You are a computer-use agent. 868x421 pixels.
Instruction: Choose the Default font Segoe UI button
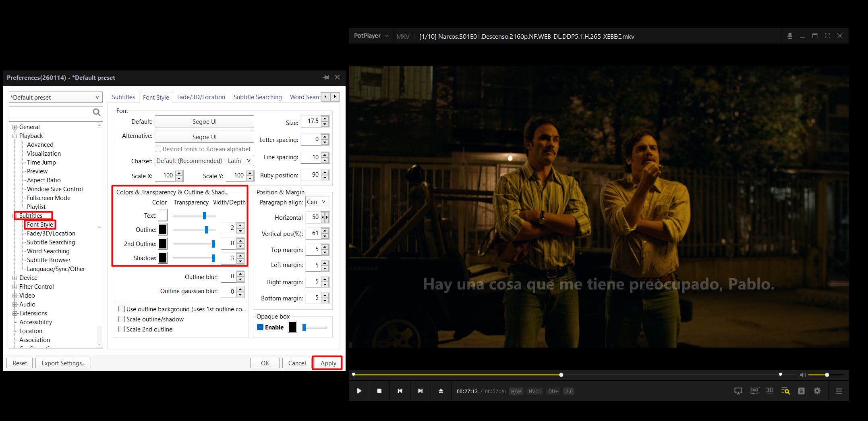coord(204,121)
